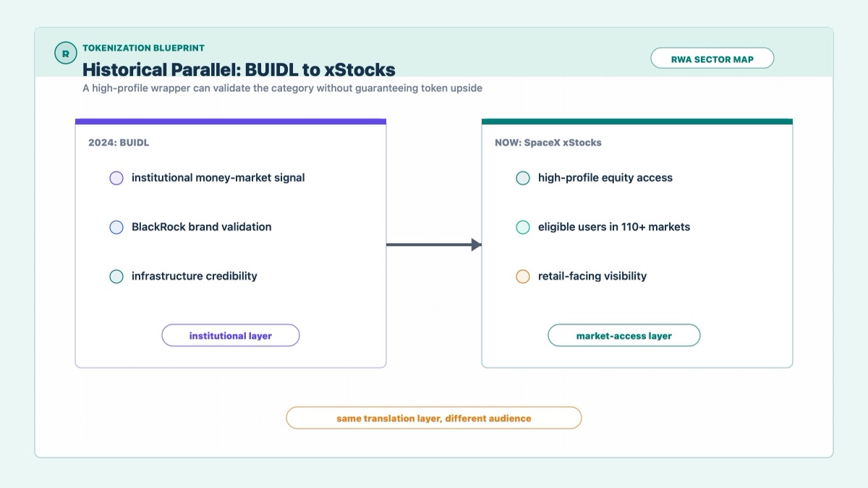This screenshot has height=488, width=868.
Task: Click bullet circle beside high-profile equity access
Action: tap(523, 178)
